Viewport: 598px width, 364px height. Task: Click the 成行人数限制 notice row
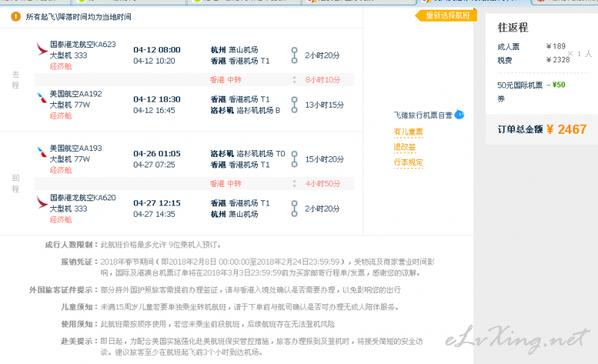[x=133, y=244]
